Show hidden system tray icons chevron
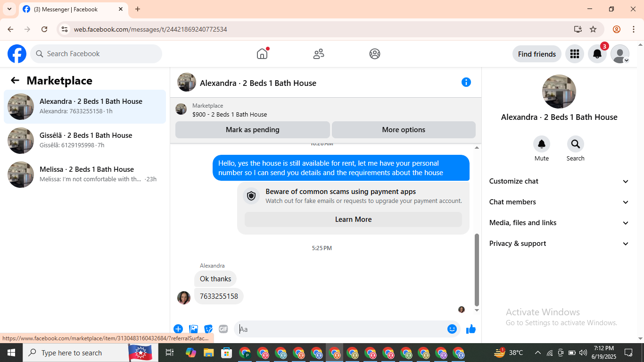 537,353
